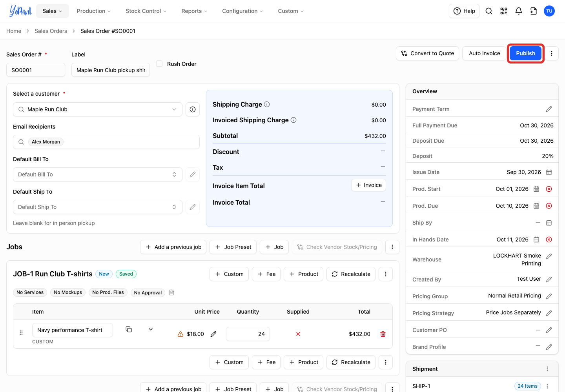Edit the Default Bill To address pencil
565x392 pixels.
[x=193, y=174]
